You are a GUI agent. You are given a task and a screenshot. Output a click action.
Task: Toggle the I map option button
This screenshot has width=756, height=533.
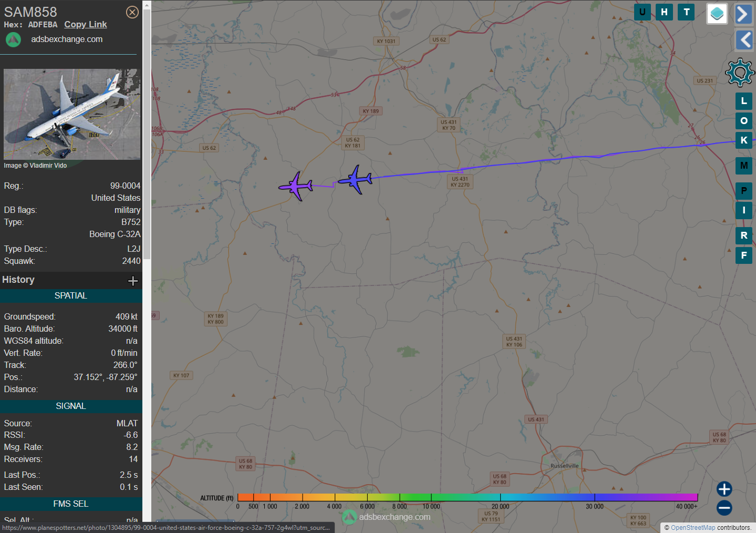pos(744,210)
